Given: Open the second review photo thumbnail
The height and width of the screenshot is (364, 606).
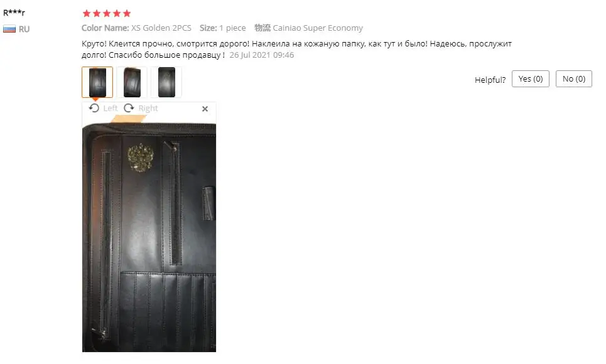Looking at the screenshot, I should 132,82.
